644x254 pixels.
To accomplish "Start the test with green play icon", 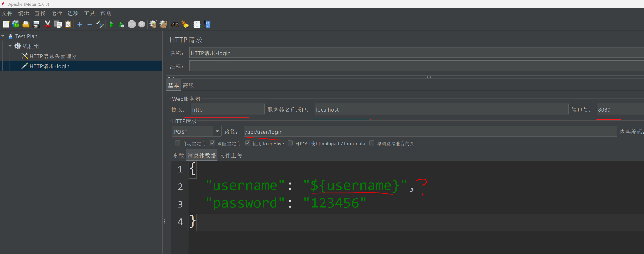I will click(x=111, y=24).
